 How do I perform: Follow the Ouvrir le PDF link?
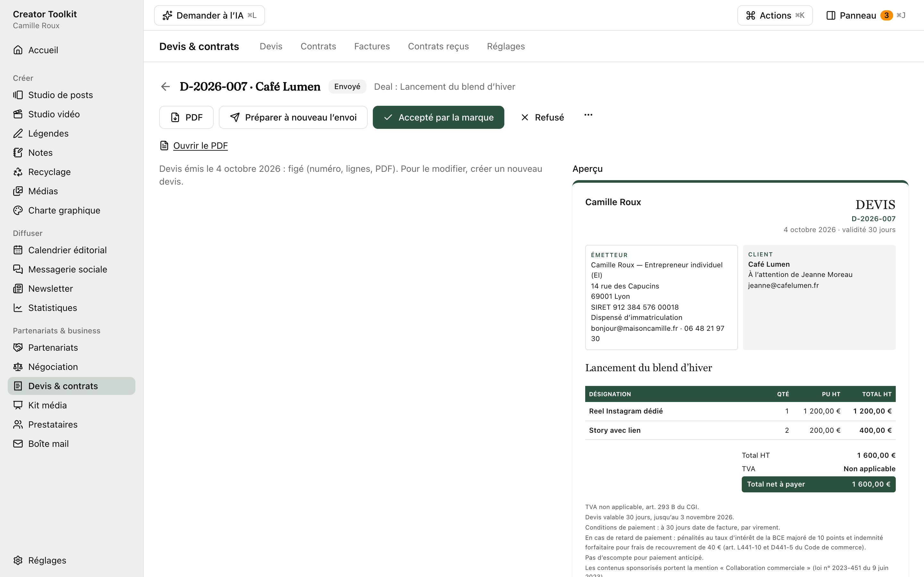200,146
